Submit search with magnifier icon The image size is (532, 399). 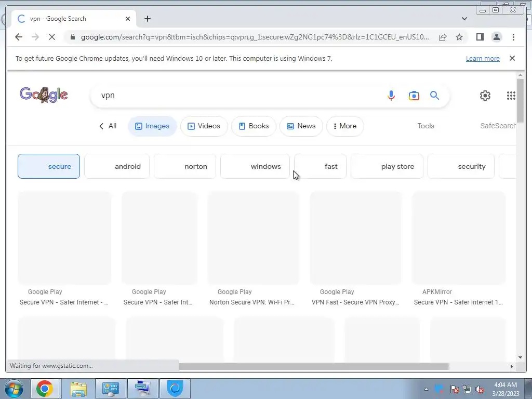pyautogui.click(x=435, y=96)
